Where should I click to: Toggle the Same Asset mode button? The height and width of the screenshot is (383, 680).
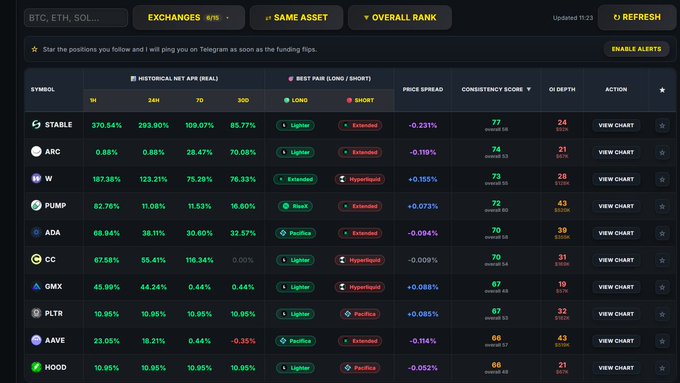coord(296,17)
